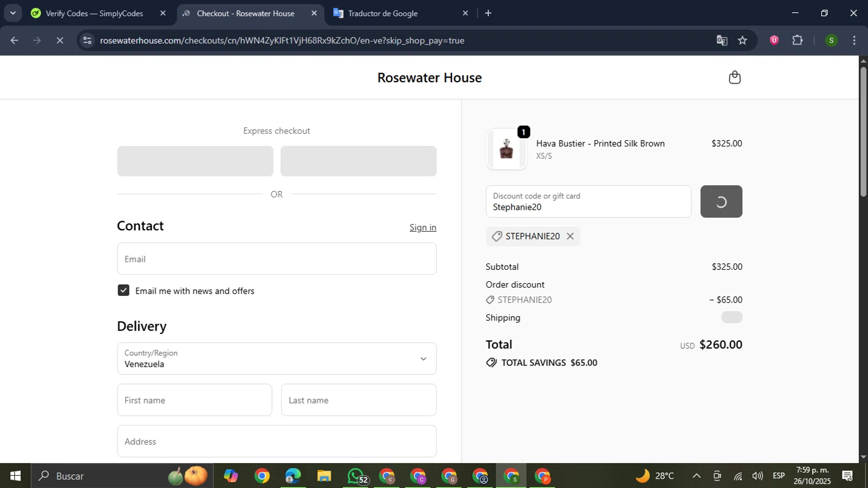Open the purple shield extension icon
868x488 pixels.
coord(774,40)
